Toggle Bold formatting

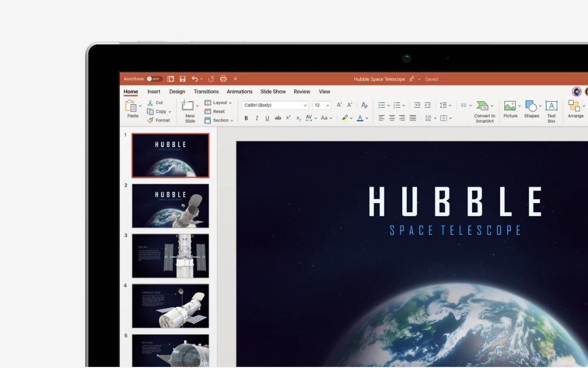pos(246,118)
